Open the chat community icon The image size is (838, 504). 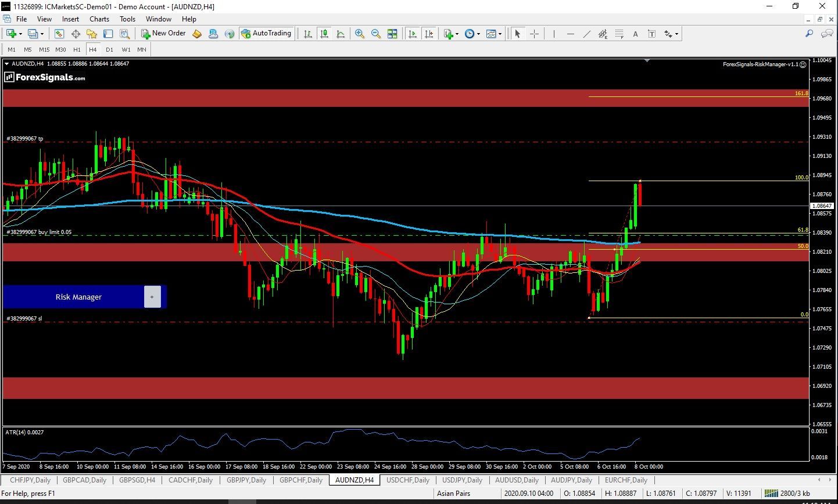[826, 34]
